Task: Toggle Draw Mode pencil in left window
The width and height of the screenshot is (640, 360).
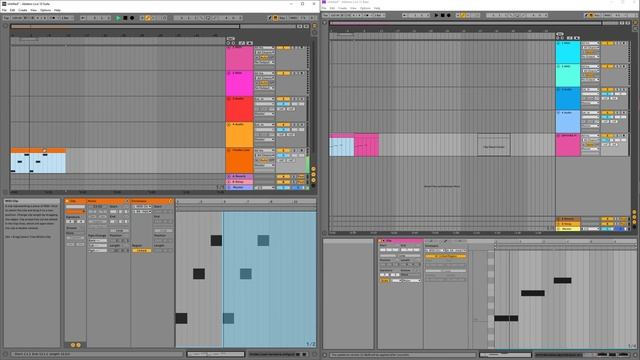Action: [269, 18]
